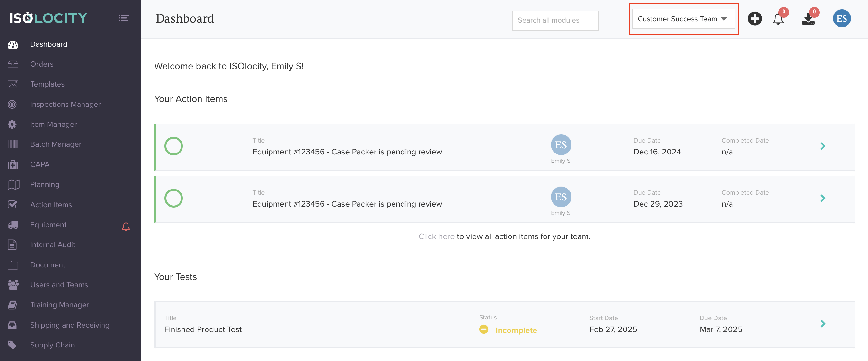Viewport: 868px width, 361px height.
Task: Click the ISOlocity logo
Action: (x=49, y=18)
